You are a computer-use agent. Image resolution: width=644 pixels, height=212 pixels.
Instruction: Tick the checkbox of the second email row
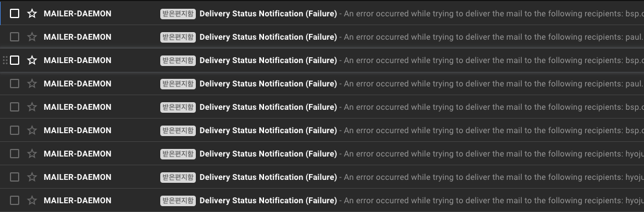15,37
